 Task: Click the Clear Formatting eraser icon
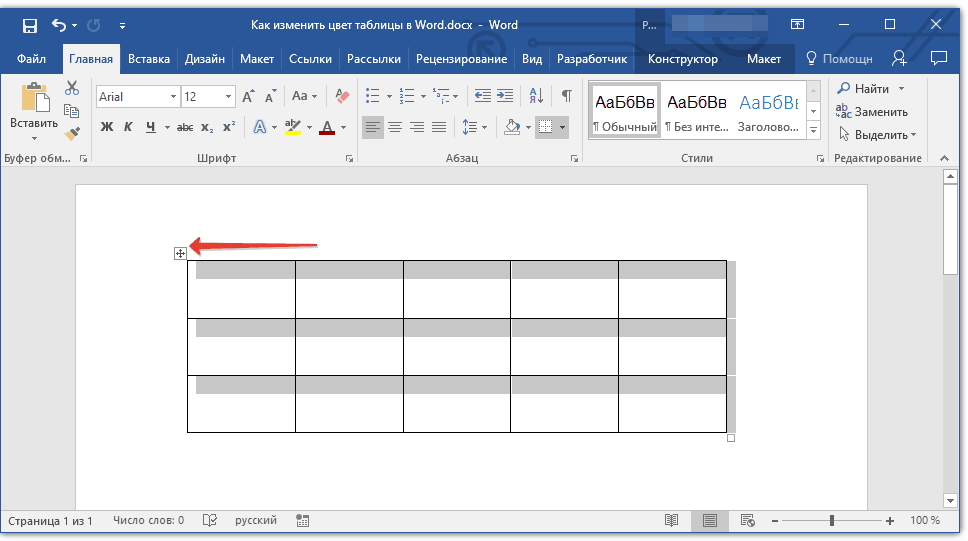pyautogui.click(x=343, y=97)
